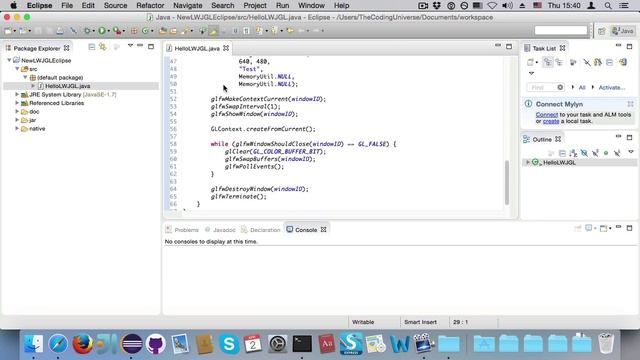The image size is (640, 360).
Task: Open Eclipse icon in the Dock
Action: 131,343
